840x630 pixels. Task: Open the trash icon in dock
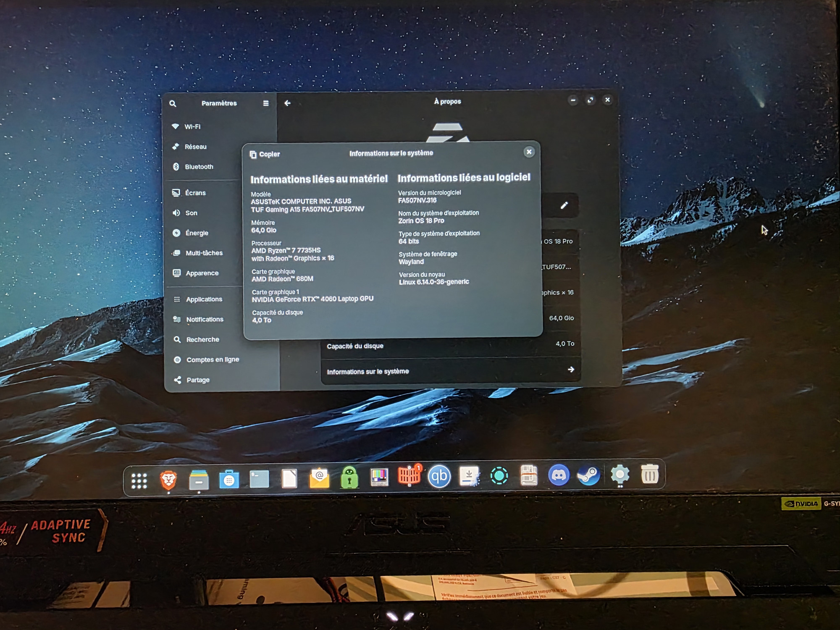point(649,475)
